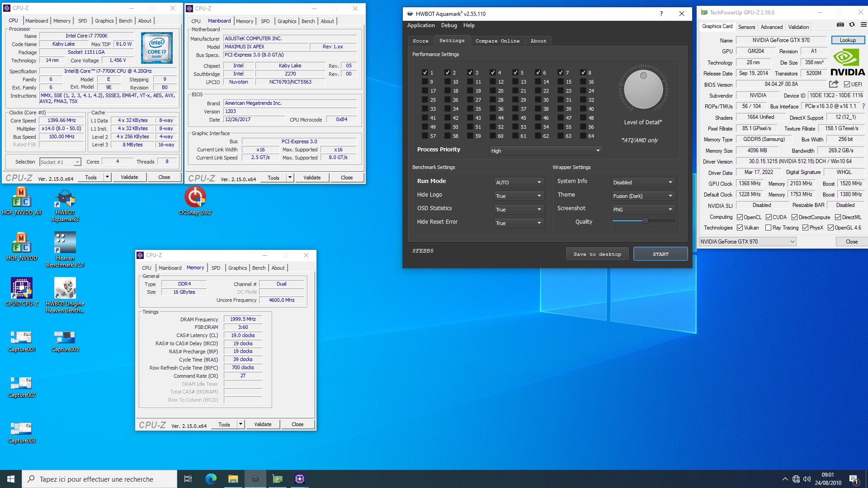The width and height of the screenshot is (868, 488).
Task: Open the HOF_NVVDD_All desktop icon
Action: point(22,202)
